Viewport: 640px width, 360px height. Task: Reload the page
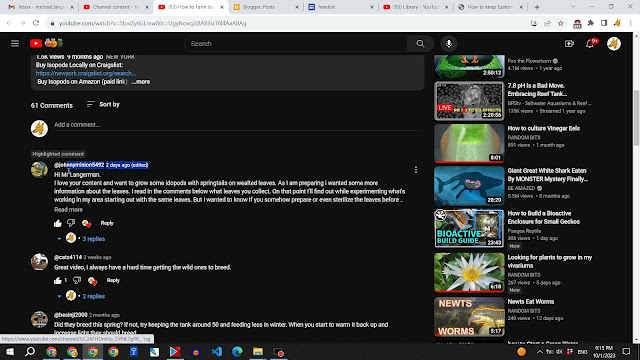[36, 23]
